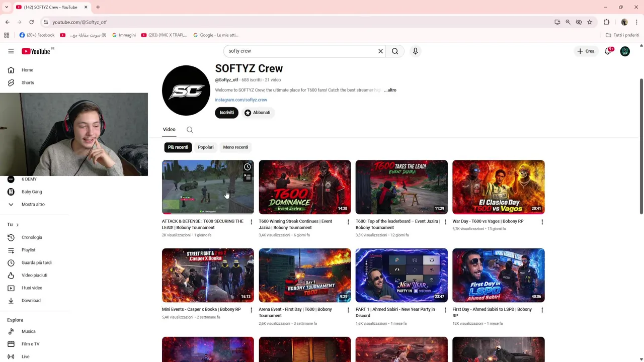Viewport: 644px width, 362px height.
Task: Click the SOFTYZ Crew channel avatar
Action: click(186, 90)
